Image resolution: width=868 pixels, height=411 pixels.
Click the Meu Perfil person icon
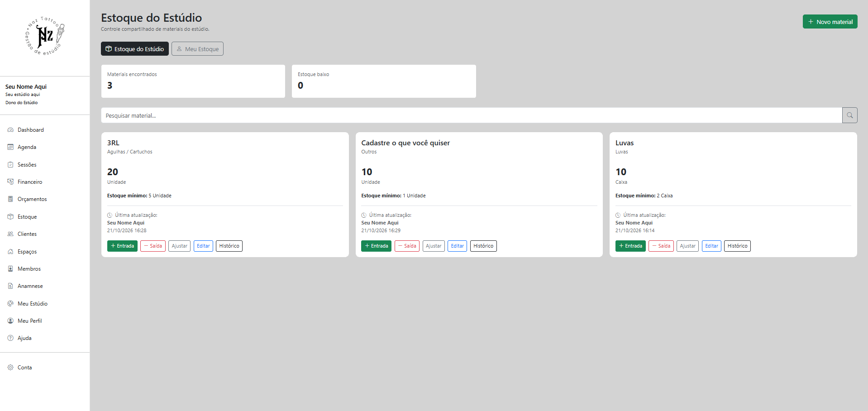(x=10, y=321)
